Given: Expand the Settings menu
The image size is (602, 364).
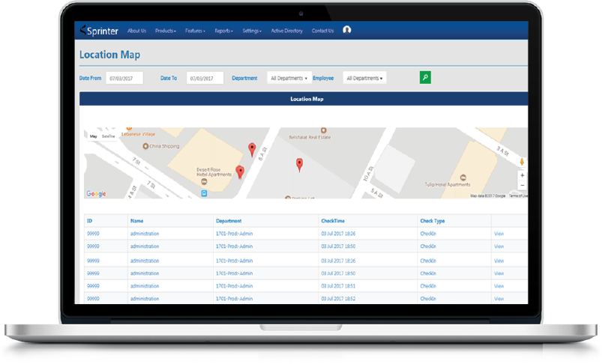Looking at the screenshot, I should (252, 31).
